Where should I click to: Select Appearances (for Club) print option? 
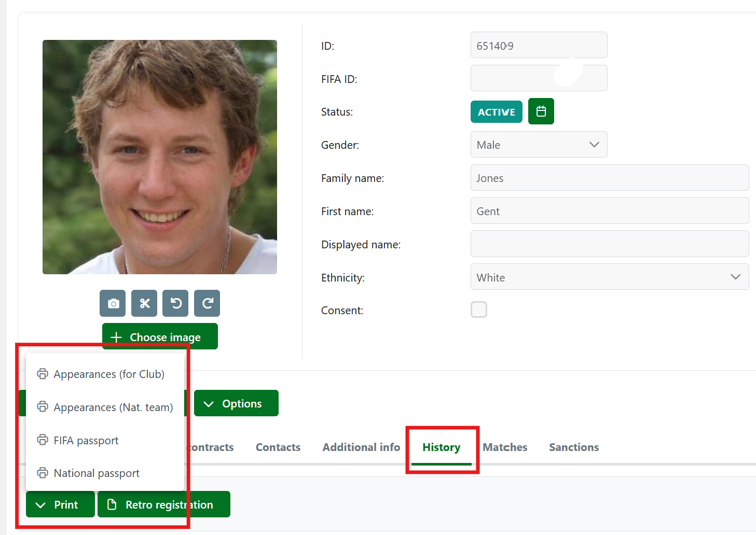point(105,374)
